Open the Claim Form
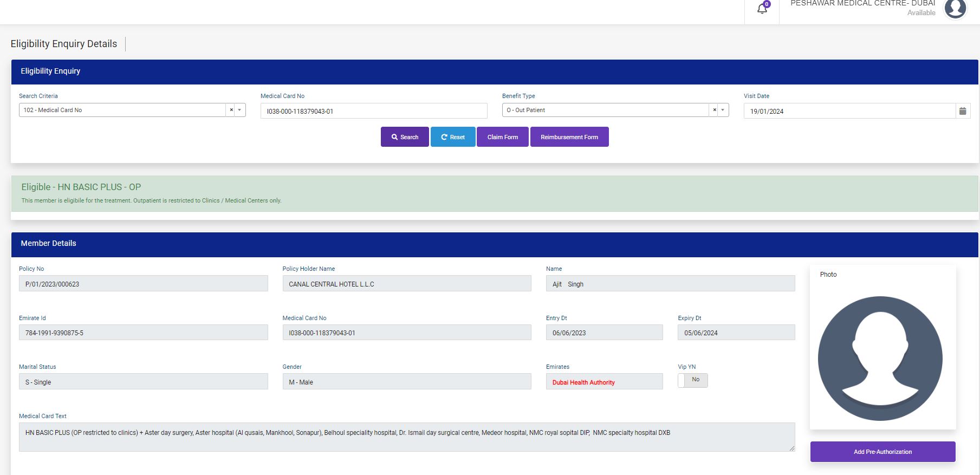The height and width of the screenshot is (475, 980). [x=502, y=137]
